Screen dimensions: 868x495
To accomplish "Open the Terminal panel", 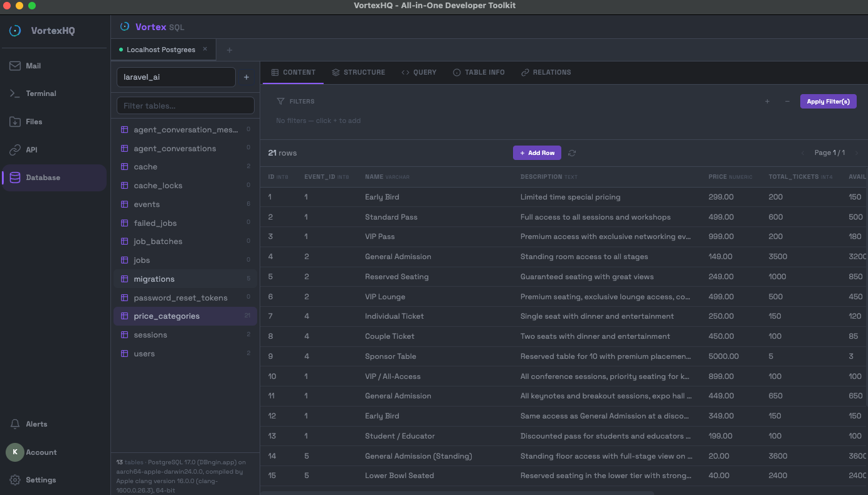I will 41,93.
